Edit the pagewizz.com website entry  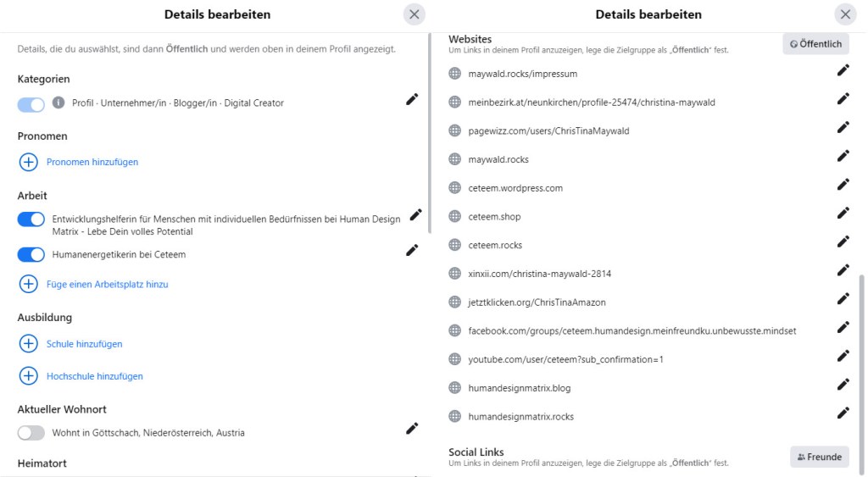point(843,127)
